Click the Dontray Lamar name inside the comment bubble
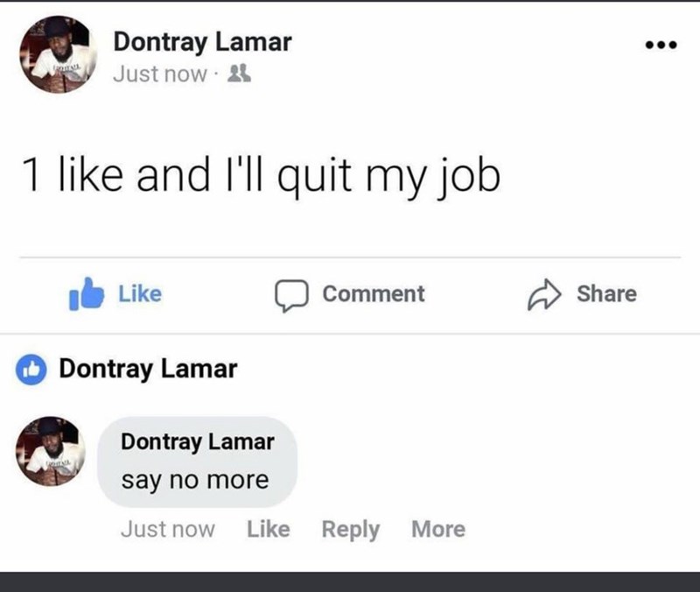Viewport: 700px width, 592px height. point(198,442)
